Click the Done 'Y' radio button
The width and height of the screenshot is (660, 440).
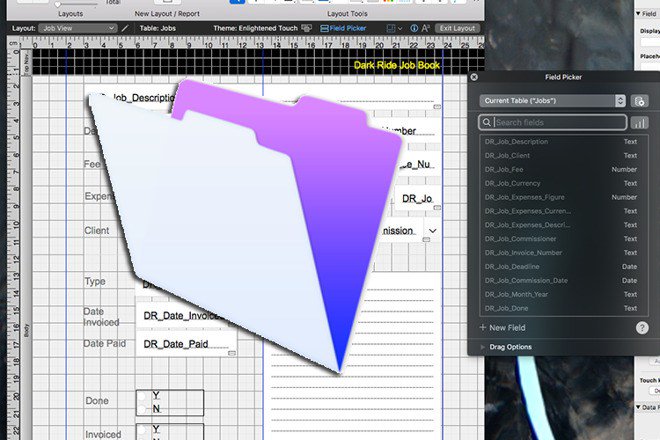pos(142,395)
